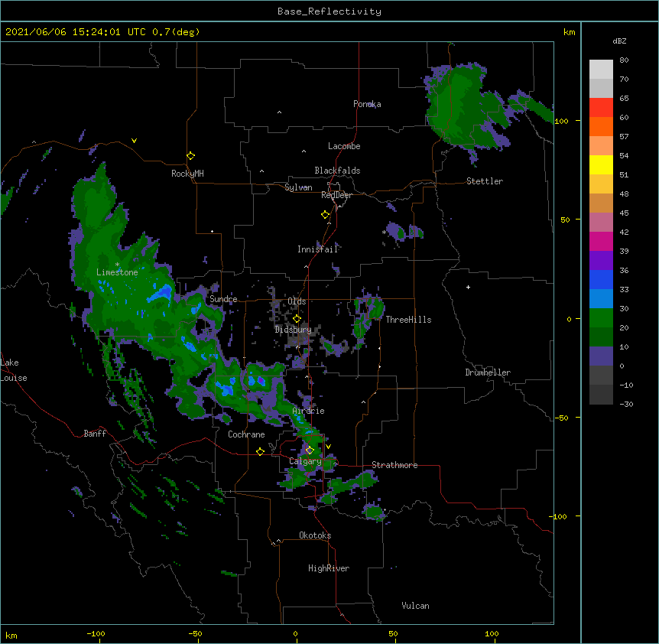Screen dimensions: 659x644
Task: Pick the blue 36–33 dBZ legend swatch
Action: [601, 279]
